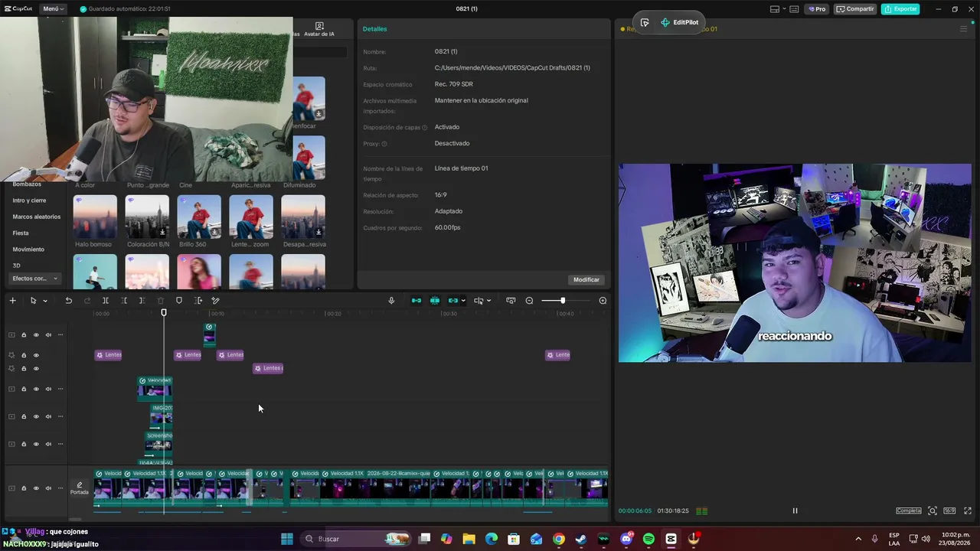Image resolution: width=980 pixels, height=551 pixels.
Task: Choose the Intro y cierre effects category
Action: point(29,201)
